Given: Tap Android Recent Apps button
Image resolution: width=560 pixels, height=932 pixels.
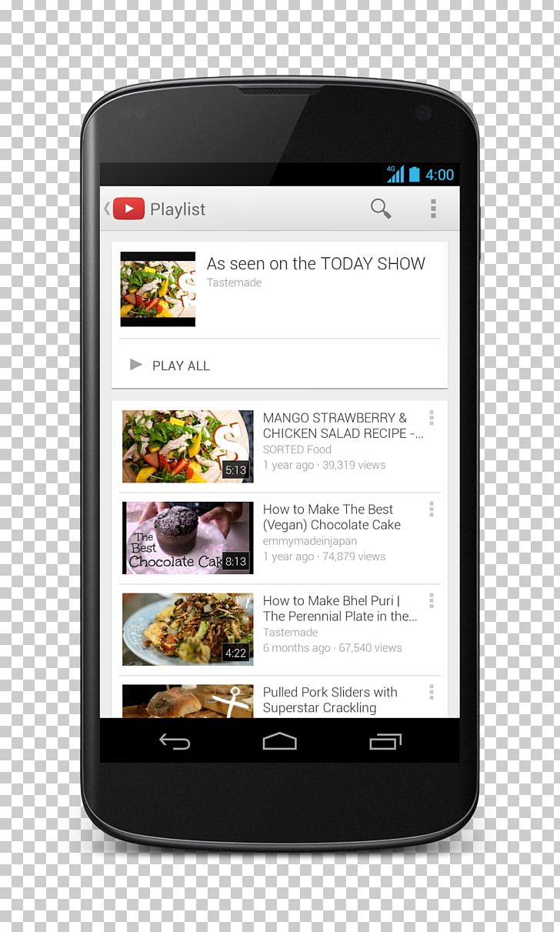Looking at the screenshot, I should pos(385,741).
